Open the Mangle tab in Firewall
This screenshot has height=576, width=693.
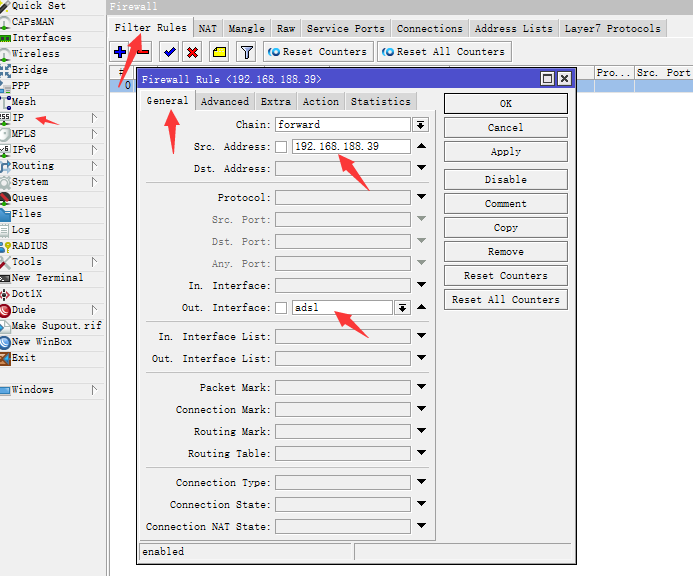coord(247,29)
